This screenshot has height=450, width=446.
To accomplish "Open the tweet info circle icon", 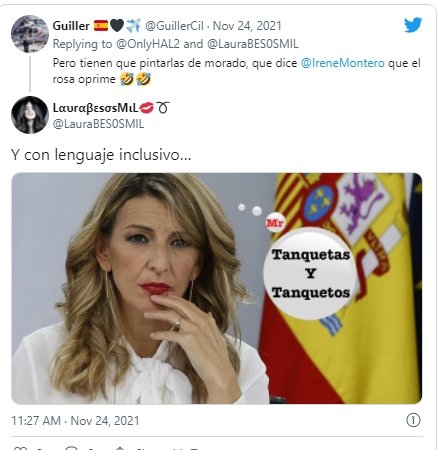I will click(413, 420).
